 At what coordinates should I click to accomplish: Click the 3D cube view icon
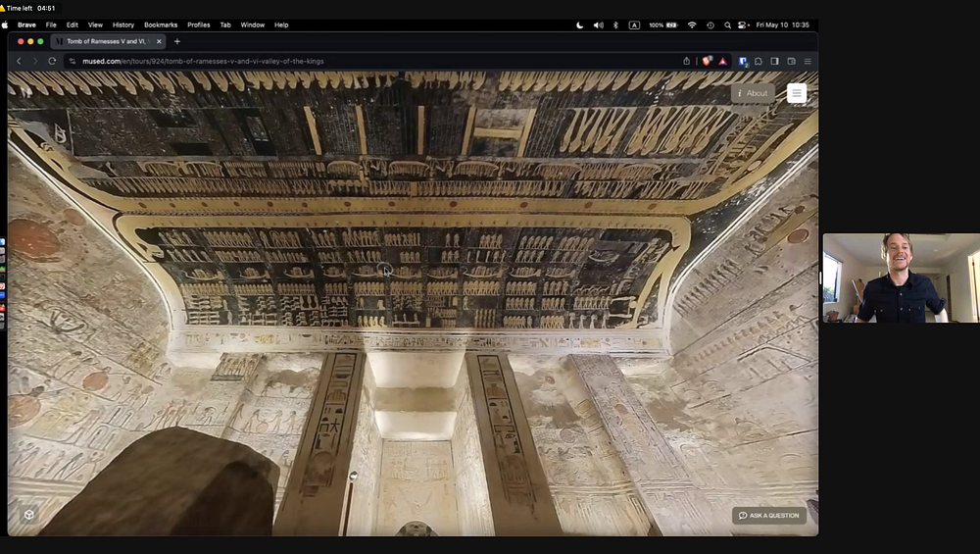pyautogui.click(x=28, y=515)
